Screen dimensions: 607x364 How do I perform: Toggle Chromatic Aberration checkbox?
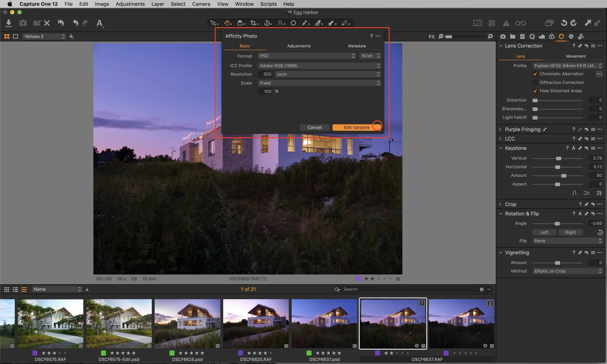(535, 74)
